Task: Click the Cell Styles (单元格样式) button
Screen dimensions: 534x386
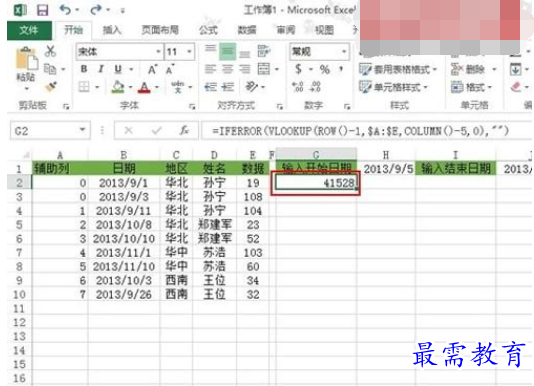Action: click(393, 87)
